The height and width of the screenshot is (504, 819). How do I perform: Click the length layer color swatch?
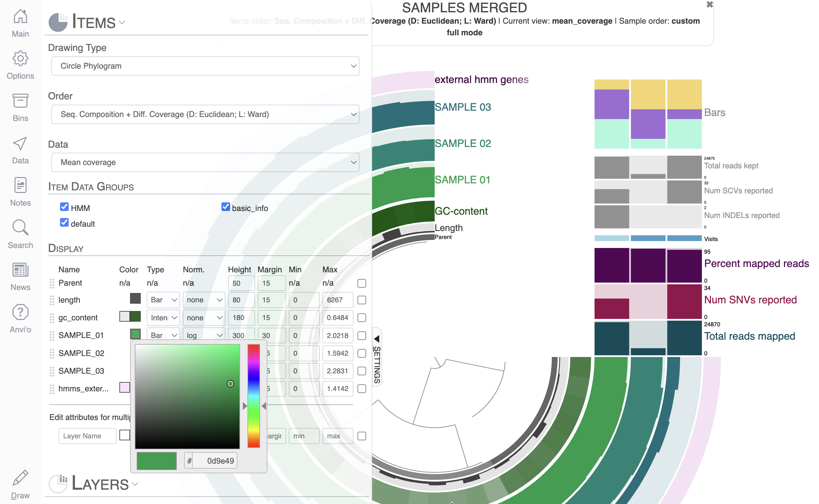pyautogui.click(x=135, y=299)
